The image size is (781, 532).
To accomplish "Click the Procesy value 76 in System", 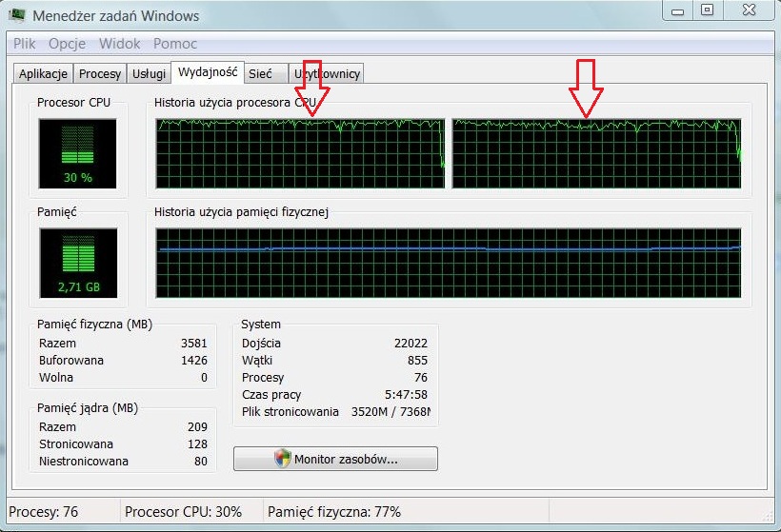I will tap(421, 377).
